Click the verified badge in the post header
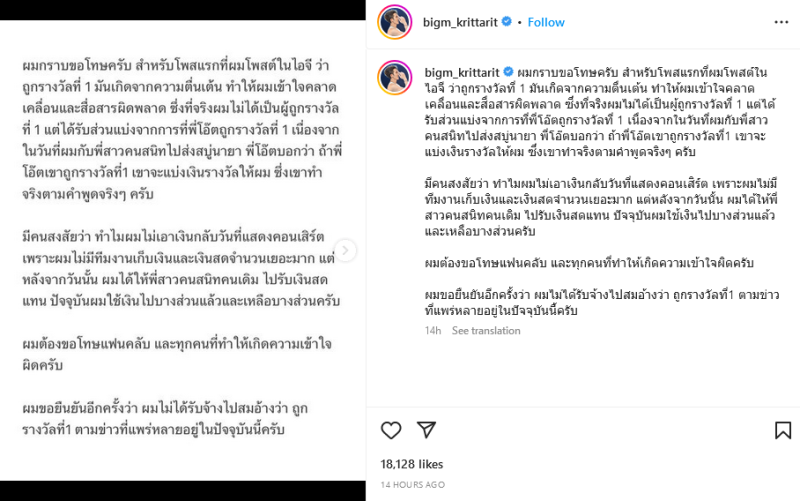 pyautogui.click(x=507, y=21)
